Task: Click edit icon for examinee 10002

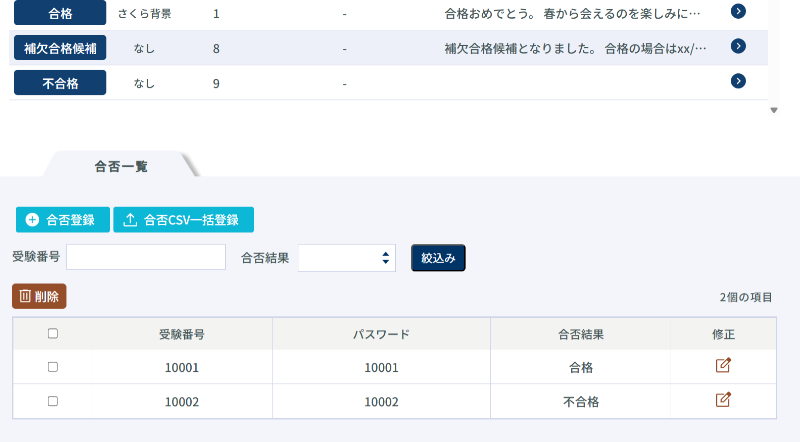Action: pos(723,400)
